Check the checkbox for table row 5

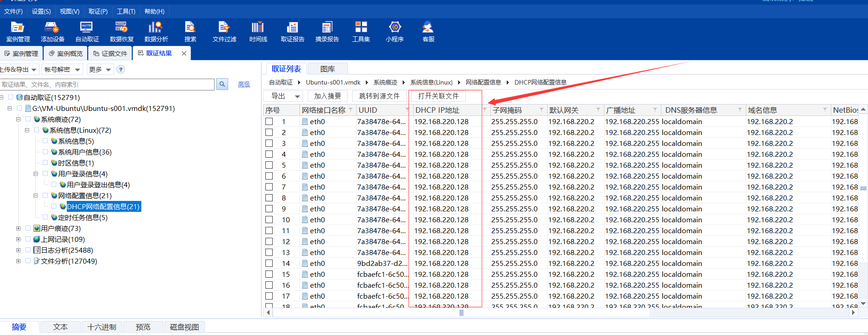269,165
